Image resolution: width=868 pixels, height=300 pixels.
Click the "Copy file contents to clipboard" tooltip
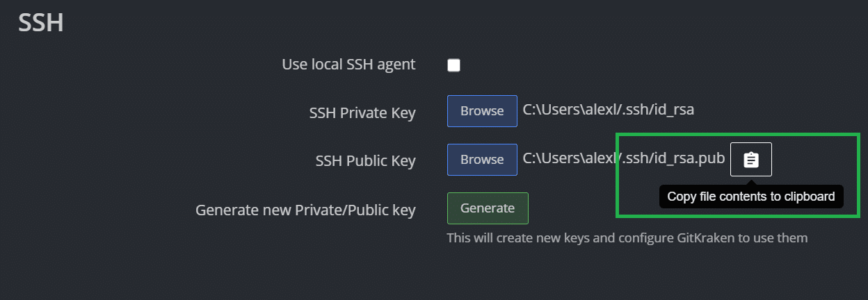pyautogui.click(x=750, y=197)
